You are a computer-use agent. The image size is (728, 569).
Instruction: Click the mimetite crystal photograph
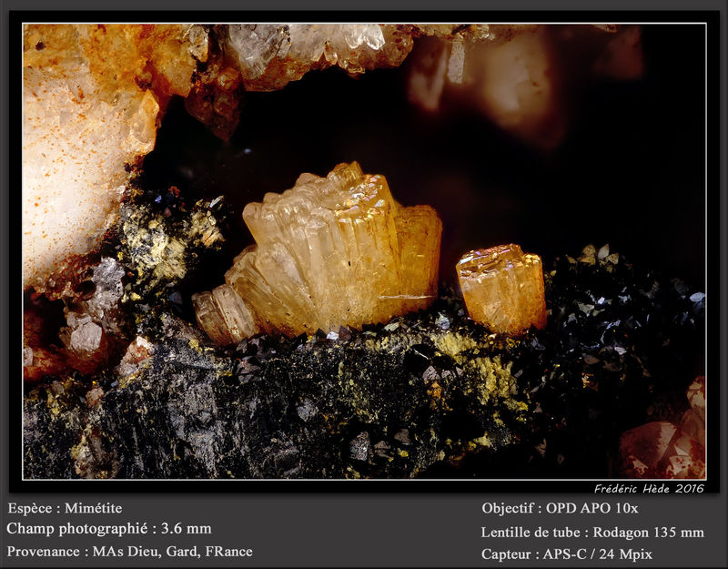click(365, 251)
